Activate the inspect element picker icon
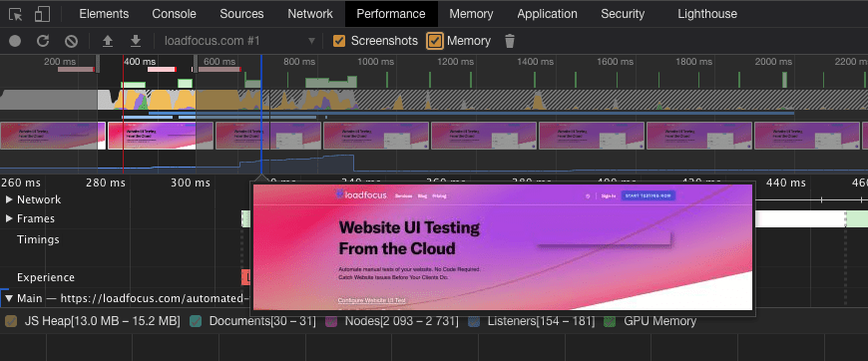The width and height of the screenshot is (868, 361). tap(16, 14)
